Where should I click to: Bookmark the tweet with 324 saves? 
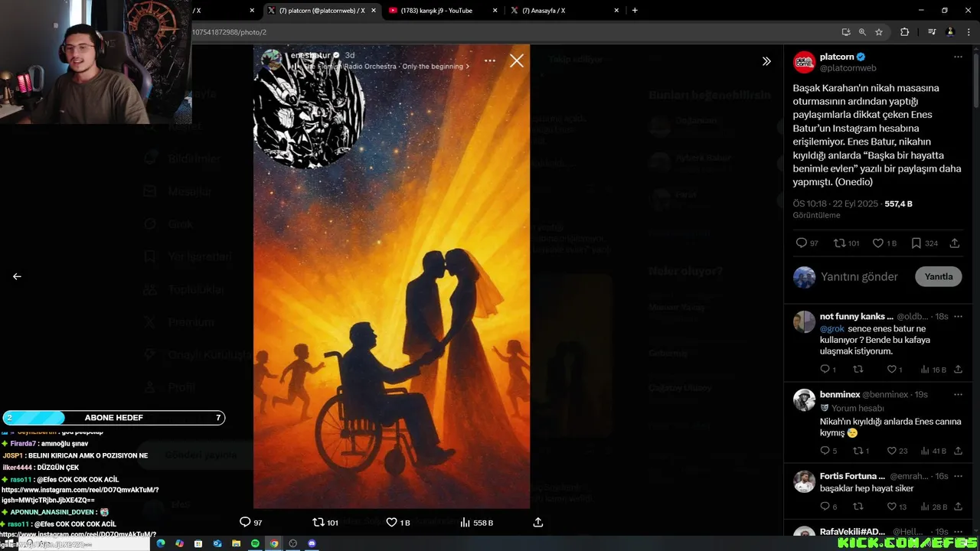(916, 243)
